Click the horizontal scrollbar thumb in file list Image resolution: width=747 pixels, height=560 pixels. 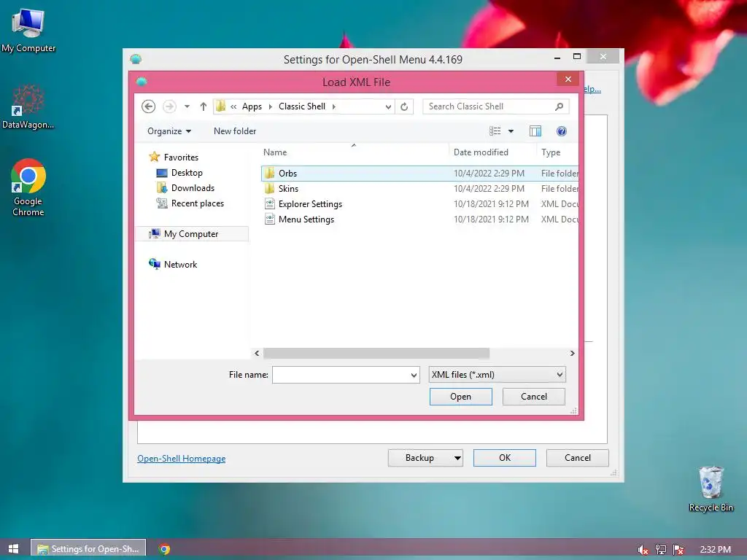point(376,353)
